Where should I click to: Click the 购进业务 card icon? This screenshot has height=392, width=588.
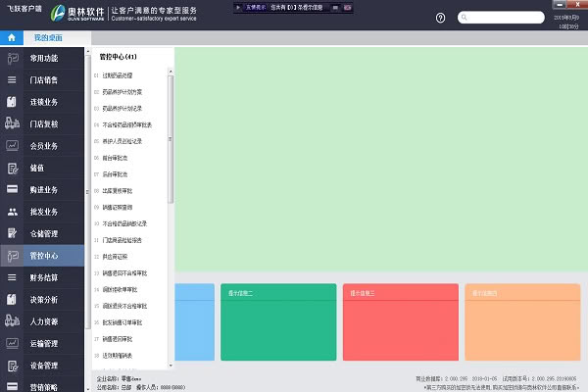(13, 189)
